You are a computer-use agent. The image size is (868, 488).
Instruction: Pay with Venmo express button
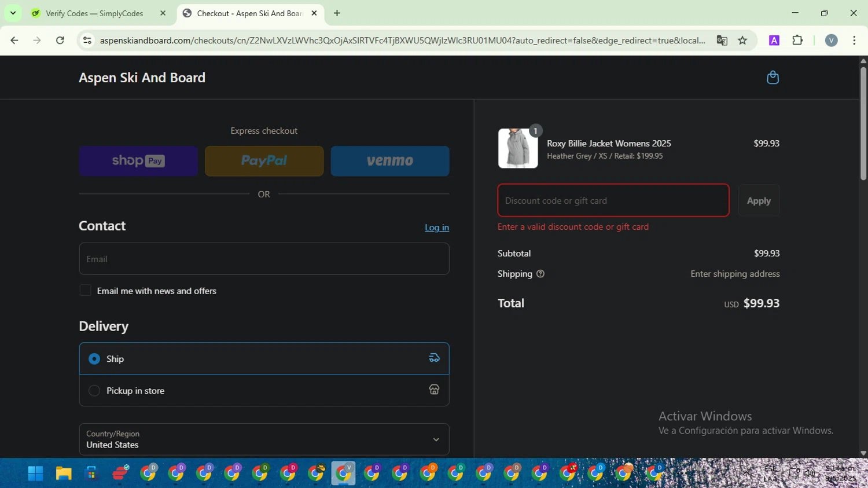tap(390, 161)
